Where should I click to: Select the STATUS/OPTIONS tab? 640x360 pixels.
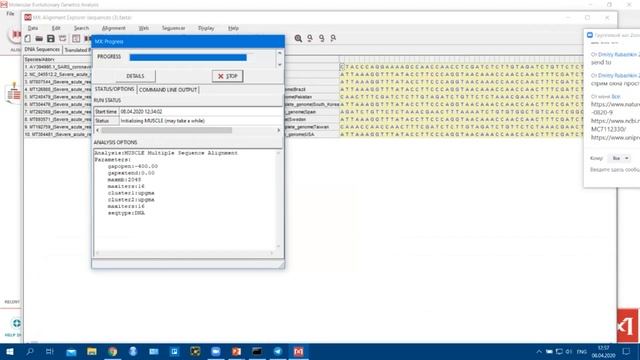[x=114, y=89]
